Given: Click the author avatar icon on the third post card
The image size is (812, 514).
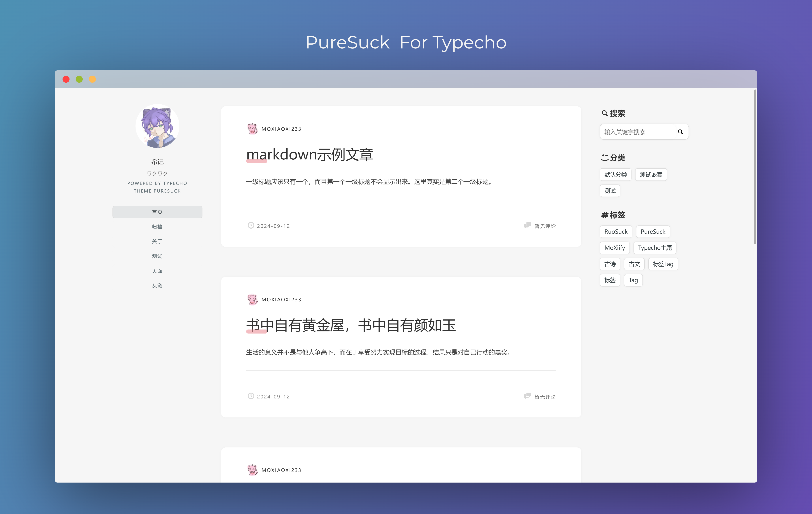Looking at the screenshot, I should click(252, 470).
